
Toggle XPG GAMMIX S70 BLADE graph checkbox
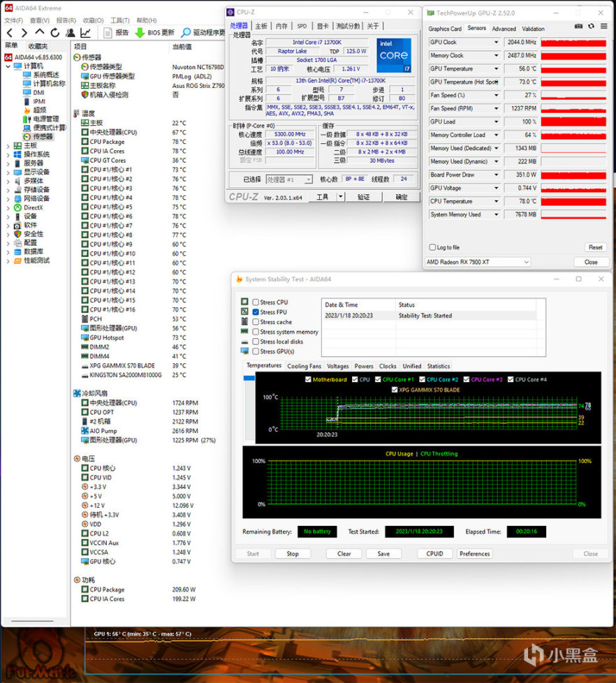point(395,390)
